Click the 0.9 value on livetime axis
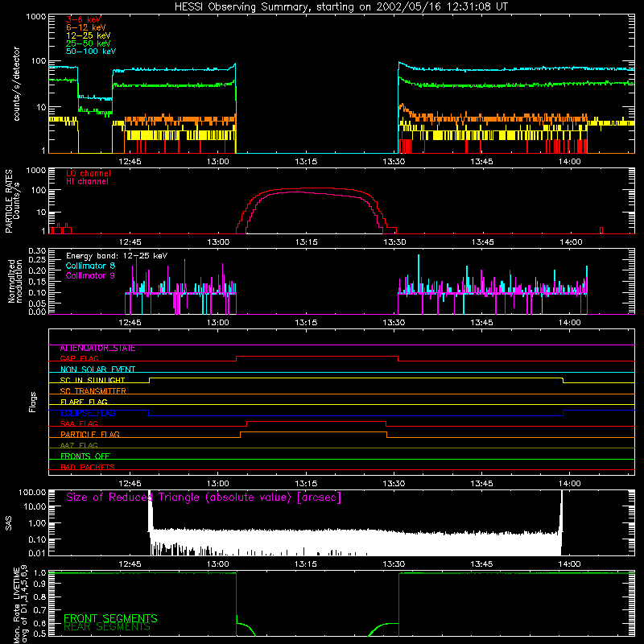This screenshot has width=644, height=644. (39, 584)
